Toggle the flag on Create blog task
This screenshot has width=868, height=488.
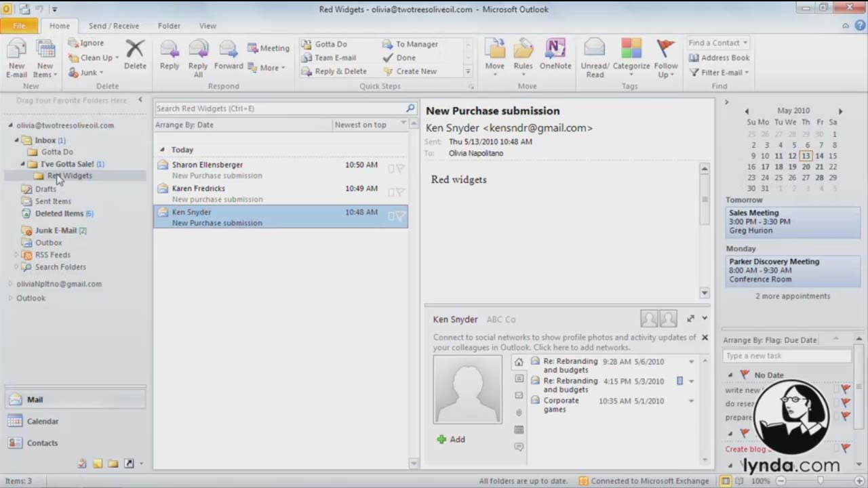[x=846, y=447]
